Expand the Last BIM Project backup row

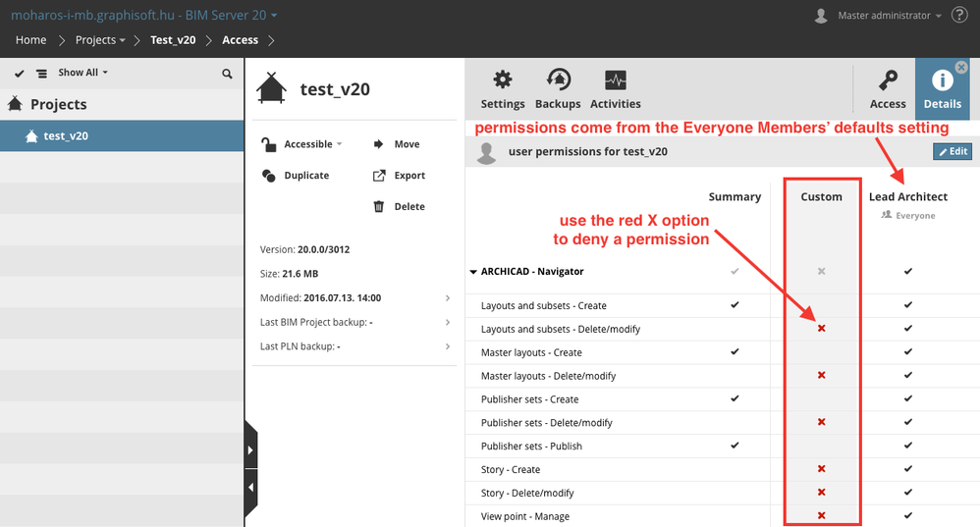(x=448, y=322)
